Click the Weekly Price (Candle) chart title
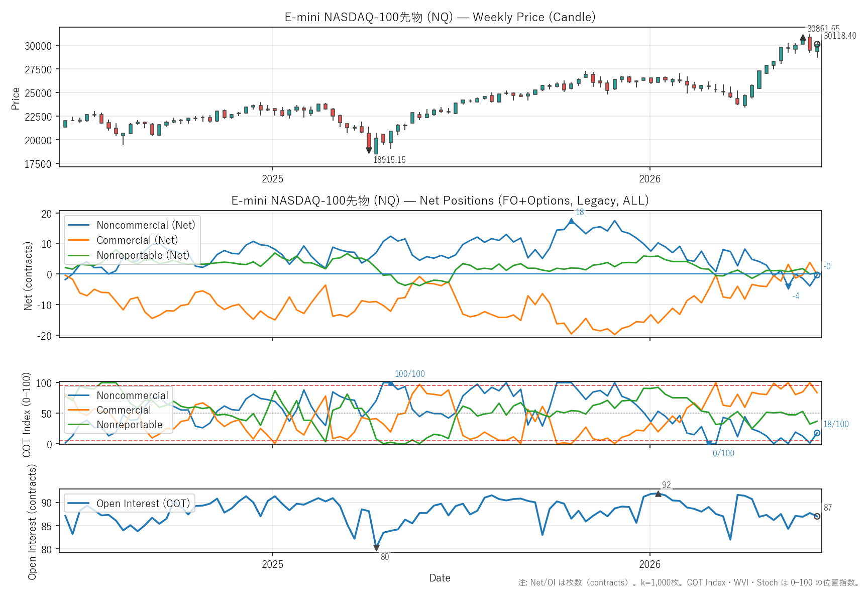The height and width of the screenshot is (593, 868). pos(440,17)
